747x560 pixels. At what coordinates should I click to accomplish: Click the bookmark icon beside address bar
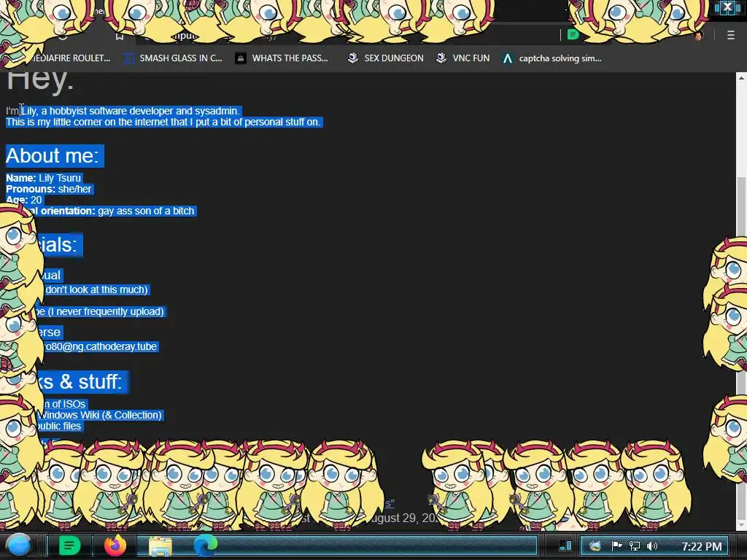pyautogui.click(x=120, y=36)
